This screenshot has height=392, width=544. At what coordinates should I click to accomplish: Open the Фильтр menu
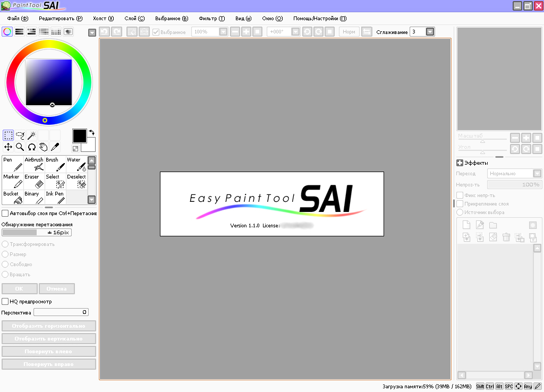[x=211, y=19]
